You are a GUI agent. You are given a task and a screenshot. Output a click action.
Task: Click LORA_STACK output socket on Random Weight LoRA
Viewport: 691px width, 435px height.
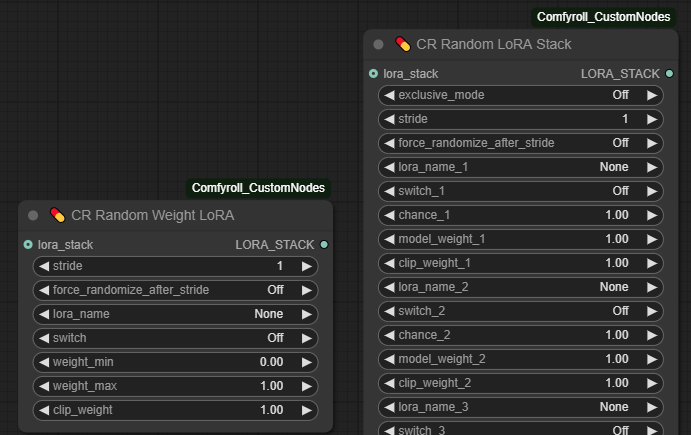point(324,245)
